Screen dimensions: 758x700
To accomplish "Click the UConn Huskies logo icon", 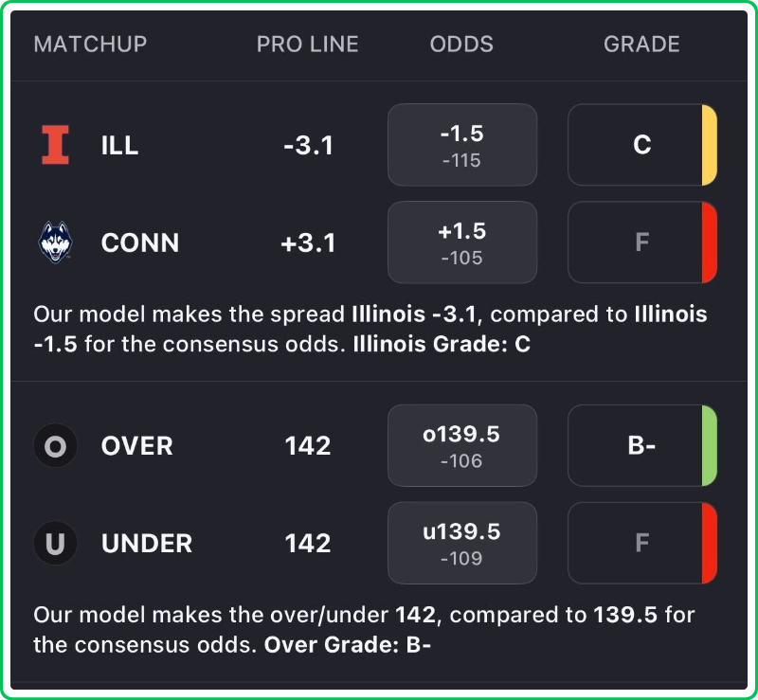I will click(55, 242).
